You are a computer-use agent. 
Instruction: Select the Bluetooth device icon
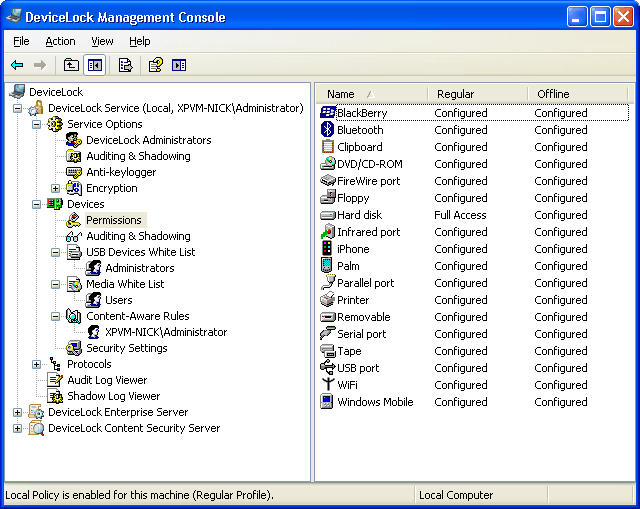click(327, 130)
